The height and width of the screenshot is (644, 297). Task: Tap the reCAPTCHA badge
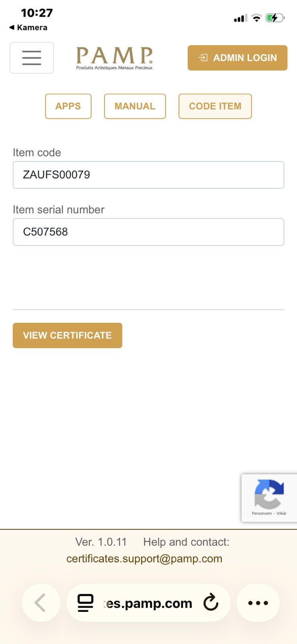click(269, 498)
